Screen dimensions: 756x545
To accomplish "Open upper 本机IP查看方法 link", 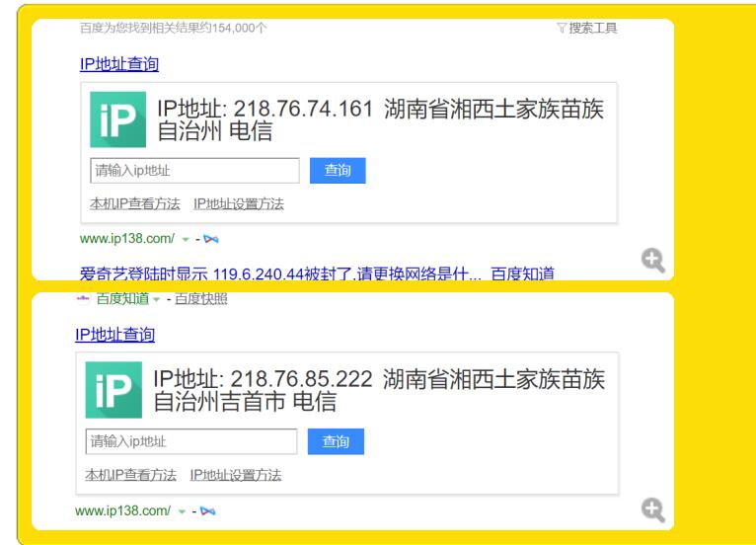I will pyautogui.click(x=135, y=204).
